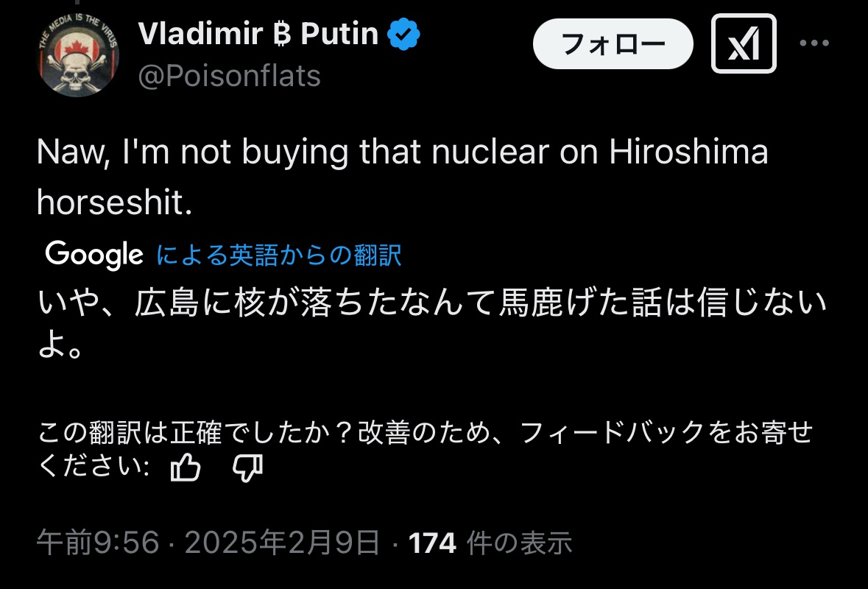Click the Google logo above the translation
Viewport: 868px width, 589px height.
point(94,255)
